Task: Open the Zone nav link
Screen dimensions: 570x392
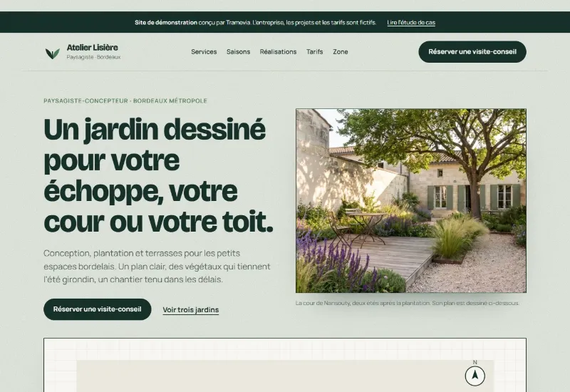Action: coord(341,51)
